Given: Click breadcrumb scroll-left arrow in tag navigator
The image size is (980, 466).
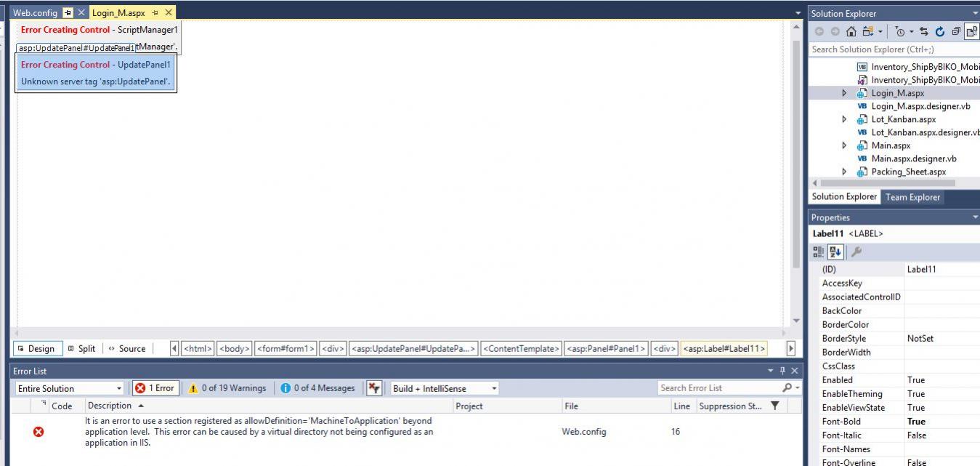Looking at the screenshot, I should 174,349.
